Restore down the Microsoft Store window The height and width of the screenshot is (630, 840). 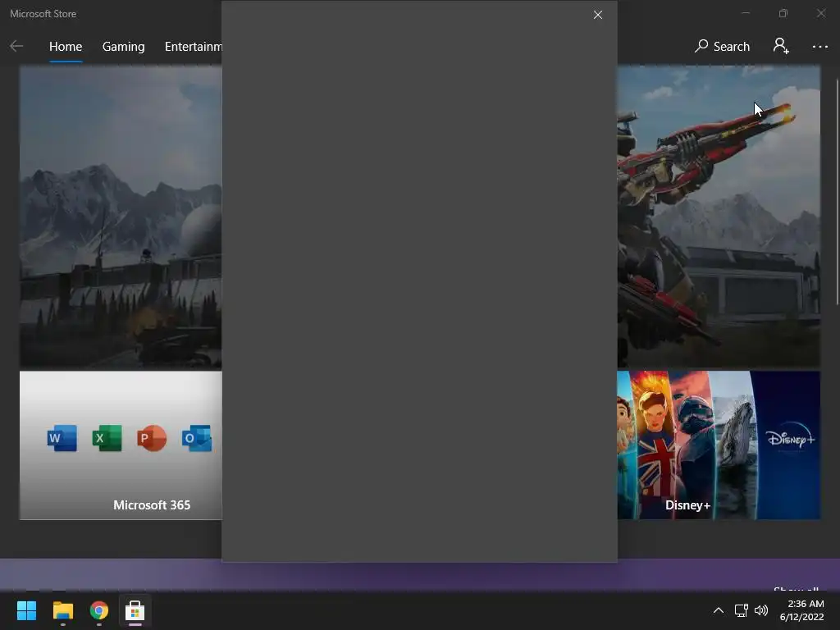tap(783, 13)
